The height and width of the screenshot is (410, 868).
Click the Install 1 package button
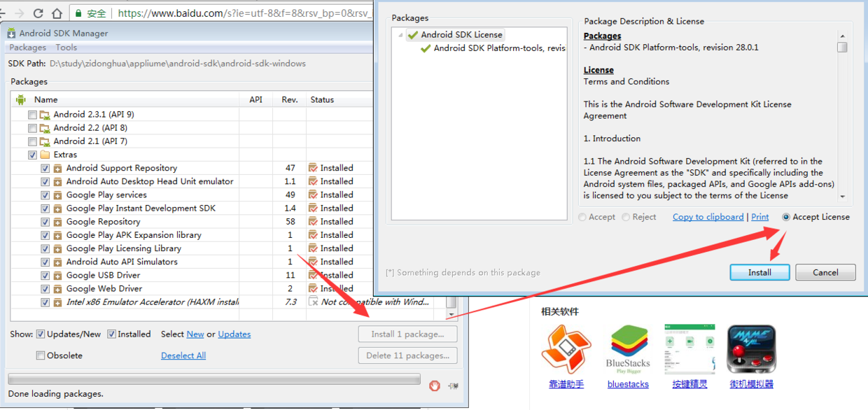[408, 334]
